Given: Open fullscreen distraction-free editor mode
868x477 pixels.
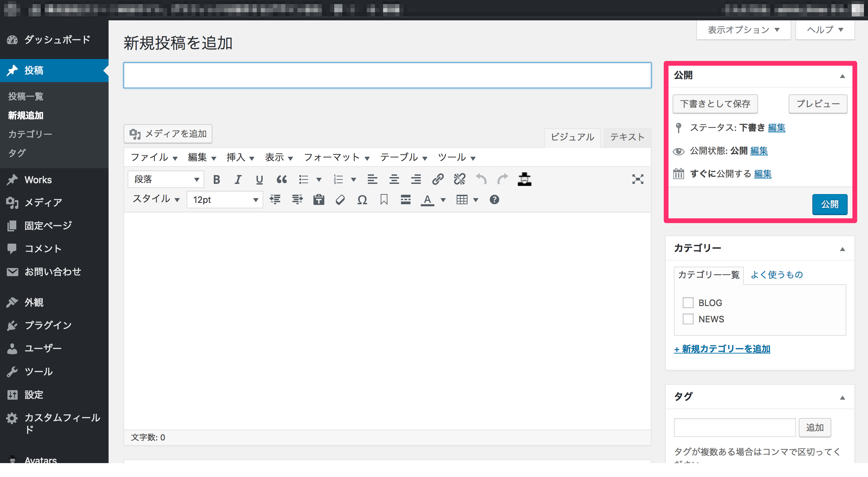Looking at the screenshot, I should coord(638,179).
